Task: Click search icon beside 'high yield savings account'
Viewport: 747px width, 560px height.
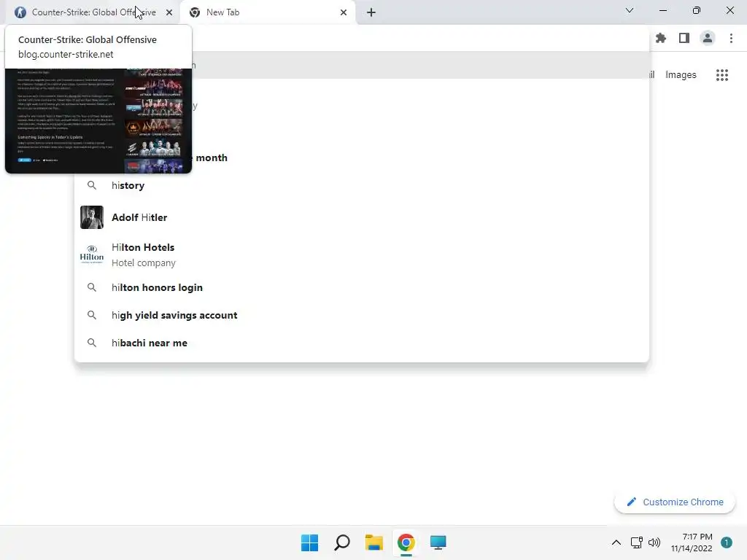Action: 91,315
